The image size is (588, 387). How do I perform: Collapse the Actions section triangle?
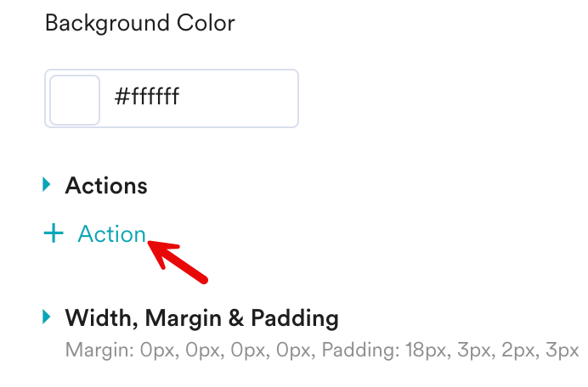[x=47, y=184]
